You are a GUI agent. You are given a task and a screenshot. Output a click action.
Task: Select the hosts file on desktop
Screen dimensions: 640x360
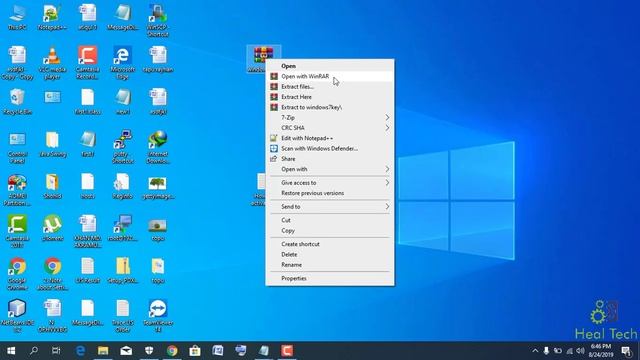(87, 186)
